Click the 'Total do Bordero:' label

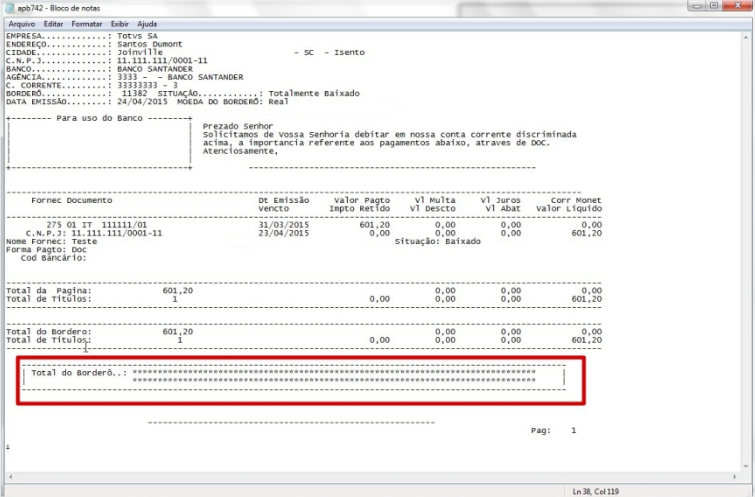[x=49, y=332]
